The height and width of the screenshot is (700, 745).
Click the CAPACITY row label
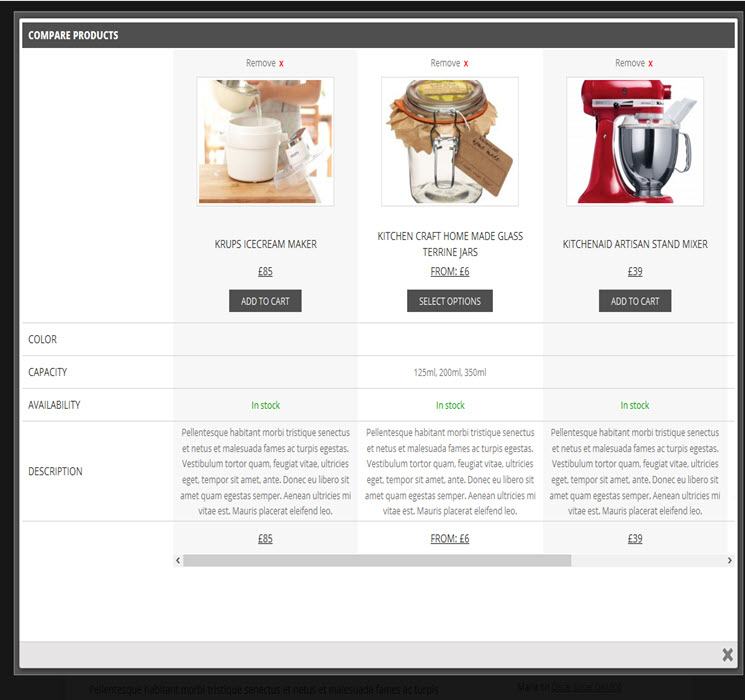[x=48, y=372]
